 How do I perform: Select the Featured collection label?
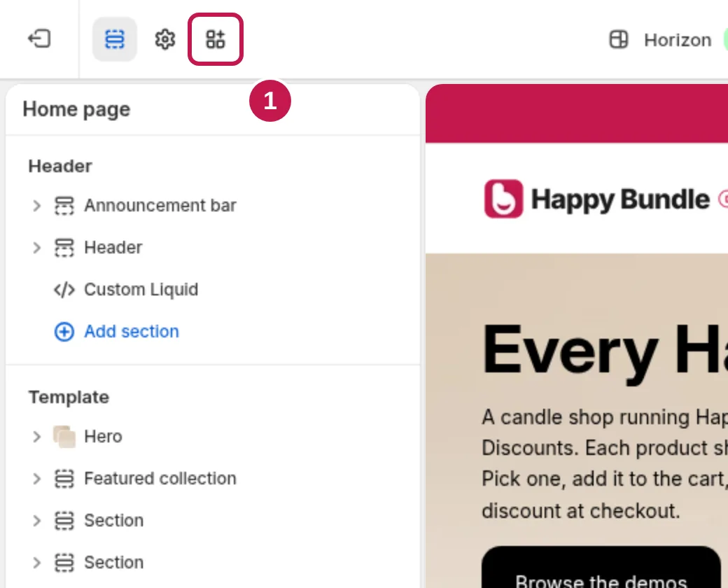click(x=160, y=478)
